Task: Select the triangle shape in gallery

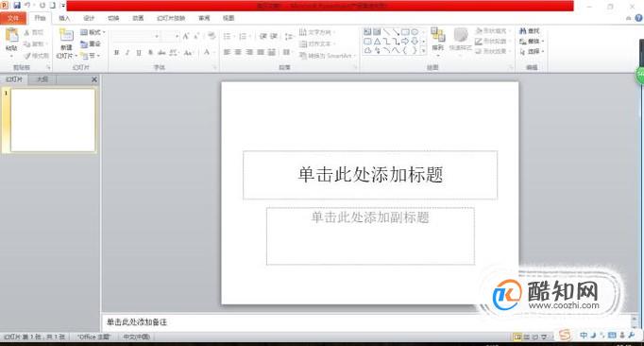Action: point(377,42)
